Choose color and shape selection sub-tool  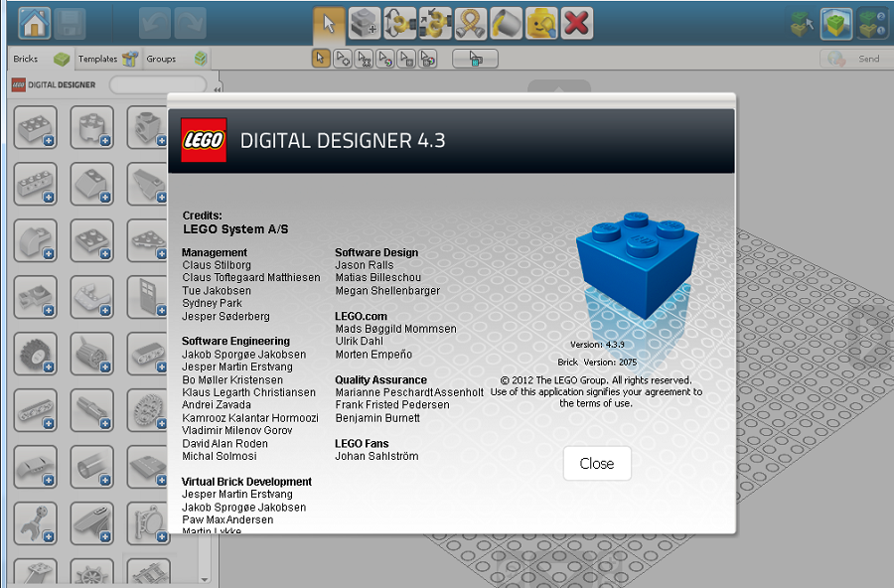point(427,59)
